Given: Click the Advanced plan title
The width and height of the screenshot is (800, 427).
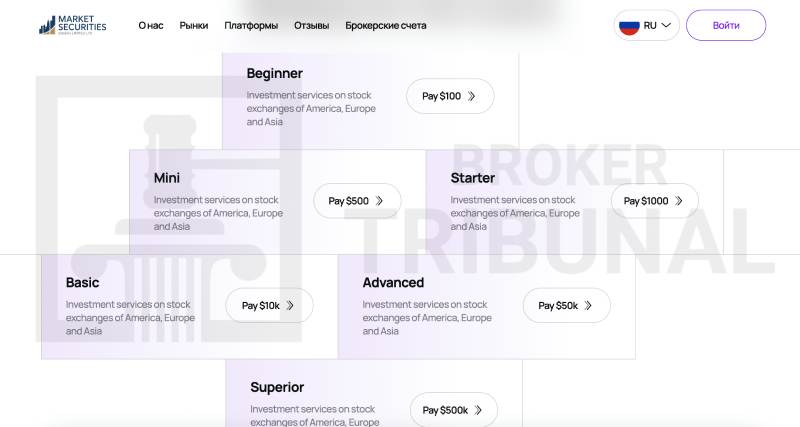Looking at the screenshot, I should coord(393,283).
